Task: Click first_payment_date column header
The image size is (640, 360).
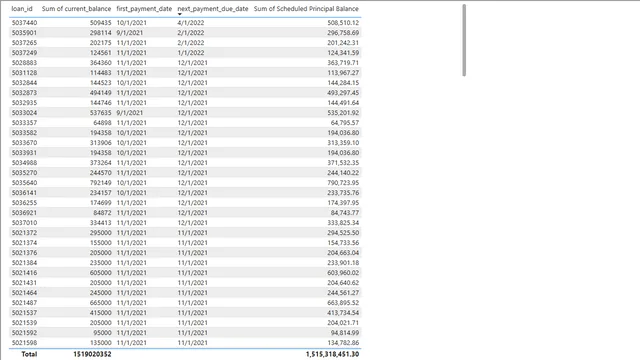Action: pyautogui.click(x=144, y=9)
